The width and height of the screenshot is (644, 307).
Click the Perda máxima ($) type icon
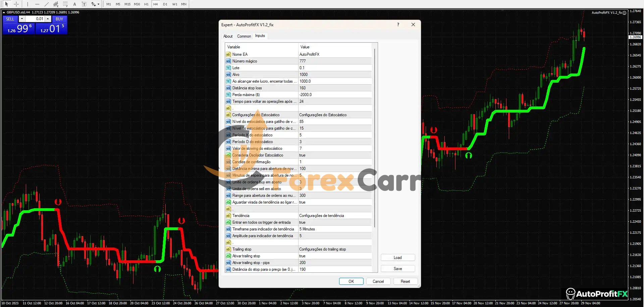tap(228, 95)
